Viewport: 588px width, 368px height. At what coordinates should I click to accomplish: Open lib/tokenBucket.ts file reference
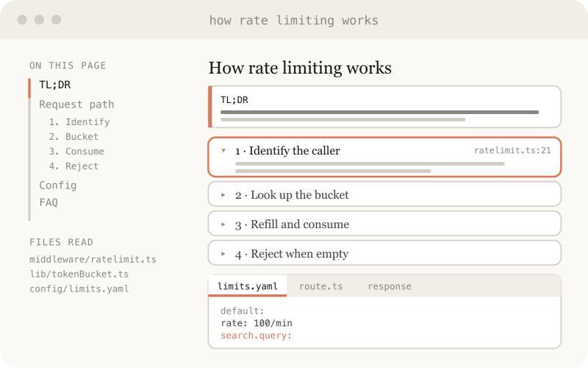(79, 274)
